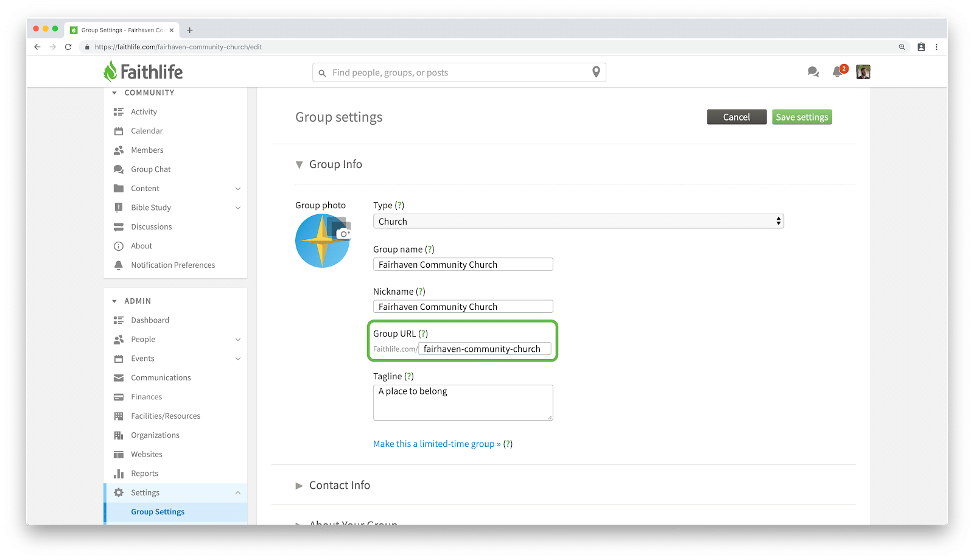Click the Cancel button
The height and width of the screenshot is (560, 974).
pos(737,117)
